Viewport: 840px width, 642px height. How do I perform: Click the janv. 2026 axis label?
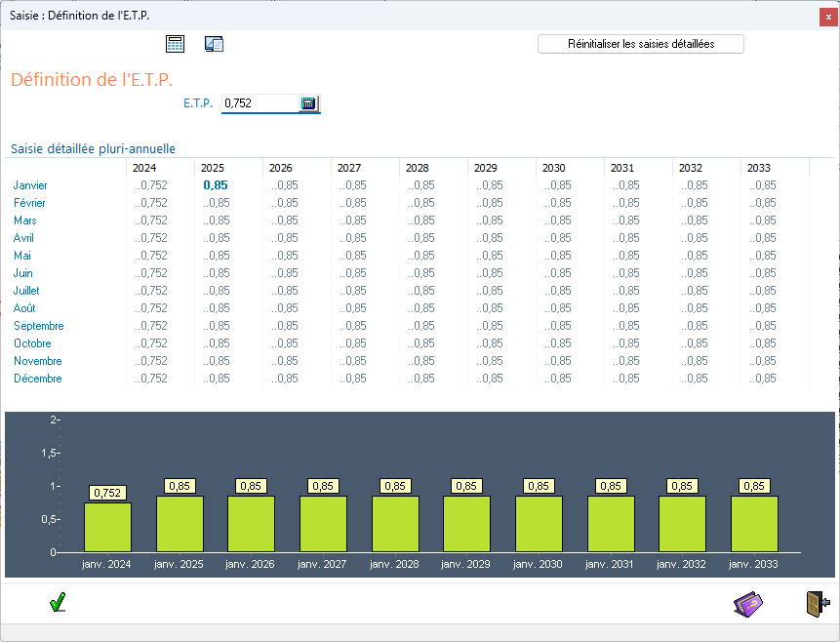[x=250, y=564]
